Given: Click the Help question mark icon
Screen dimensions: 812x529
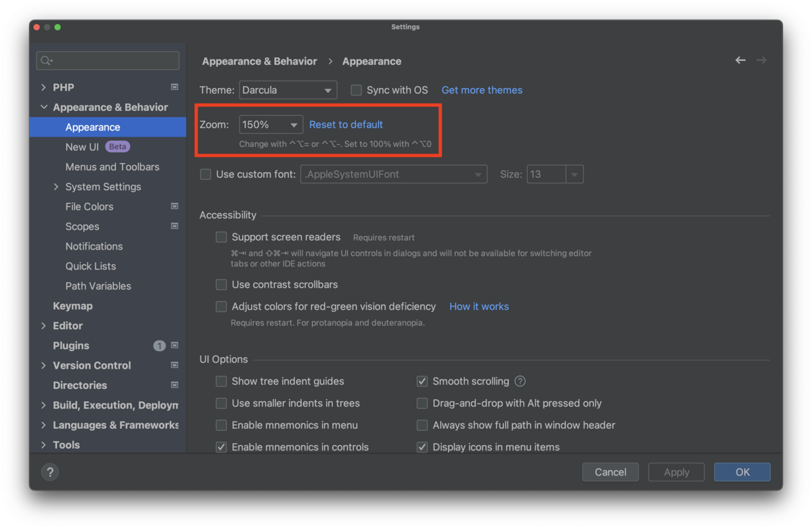Looking at the screenshot, I should pyautogui.click(x=50, y=471).
